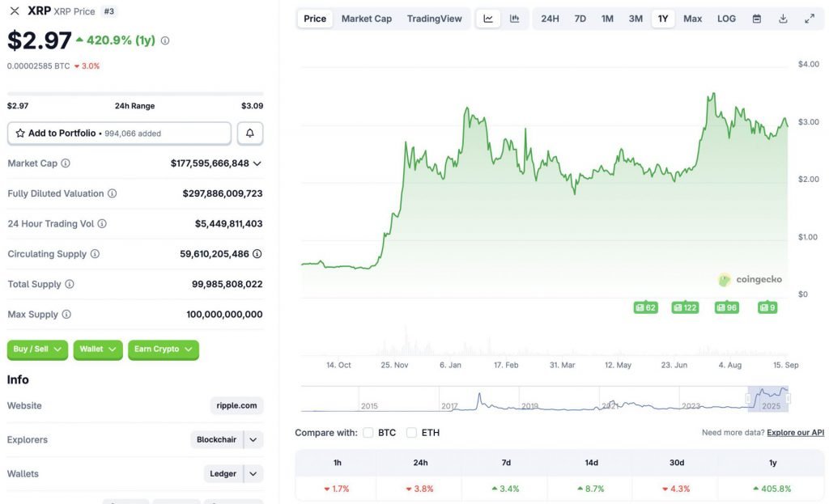Switch to the TradingView tab
Image resolution: width=829 pixels, height=504 pixels.
pyautogui.click(x=435, y=18)
